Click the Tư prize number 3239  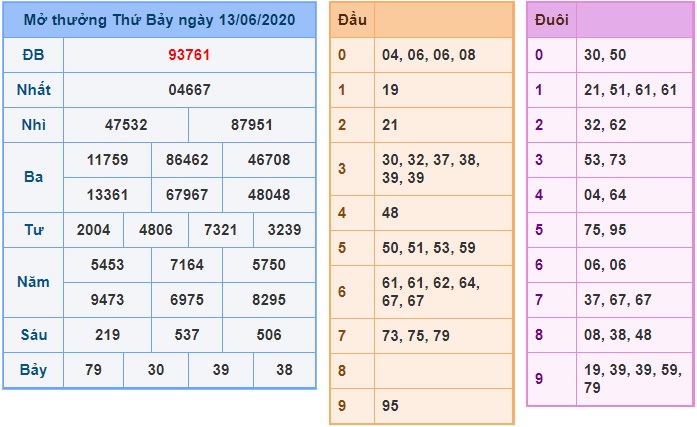pos(284,230)
